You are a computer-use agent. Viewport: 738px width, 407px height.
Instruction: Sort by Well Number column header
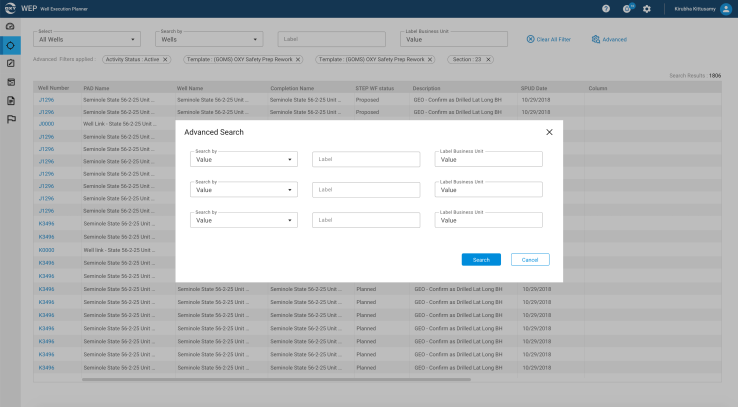(53, 88)
